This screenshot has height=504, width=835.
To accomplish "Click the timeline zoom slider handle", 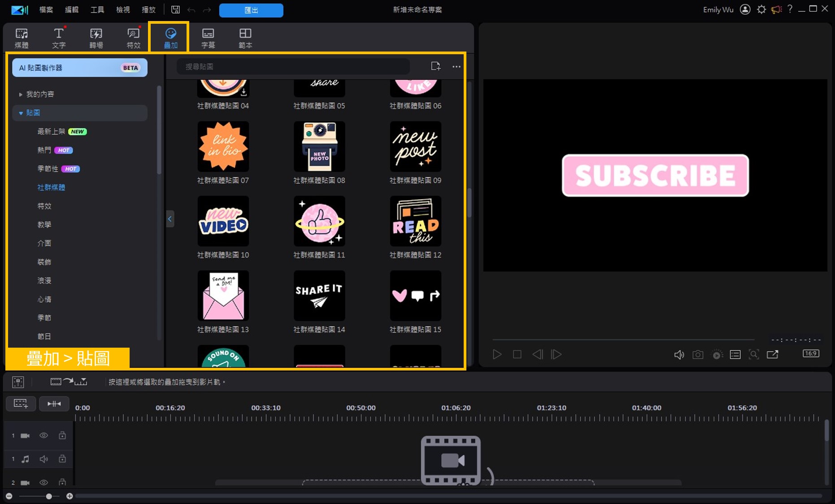I will [x=49, y=496].
